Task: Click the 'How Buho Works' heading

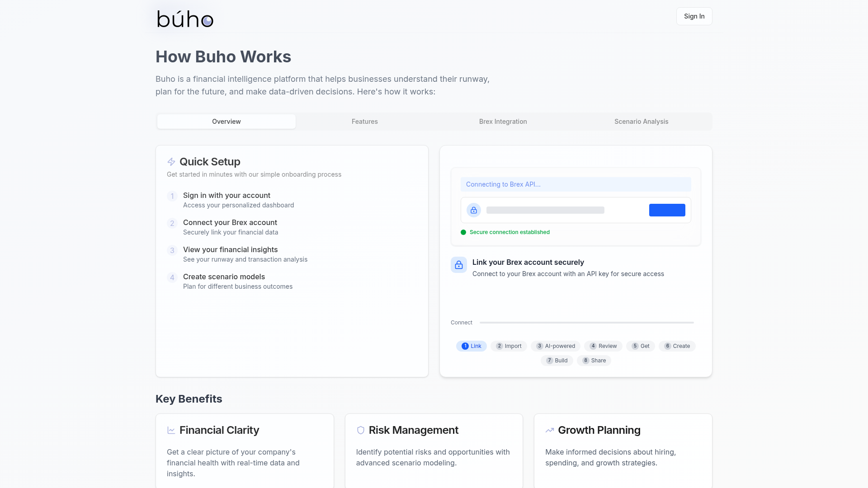Action: coord(223,57)
